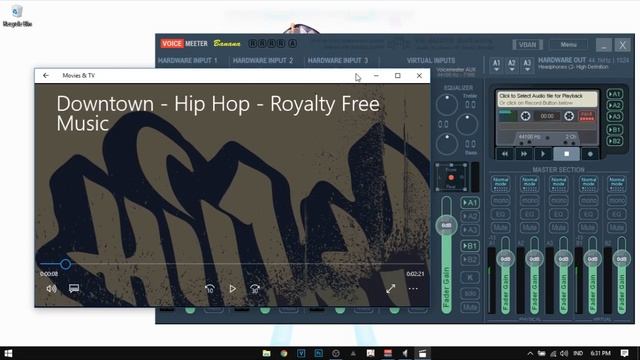This screenshot has height=360, width=640.
Task: Route the cassette recorder to A1
Action: coord(614,94)
